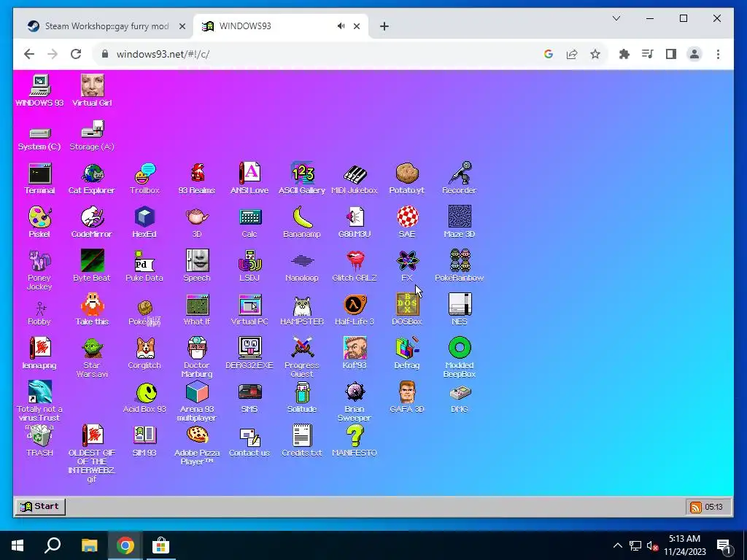Open ANSI Love icon
Image resolution: width=747 pixels, height=560 pixels.
point(249,174)
